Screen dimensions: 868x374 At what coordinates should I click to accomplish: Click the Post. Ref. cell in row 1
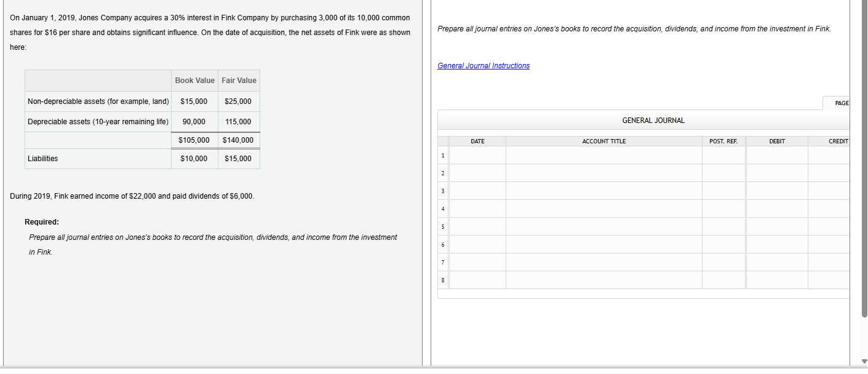tap(723, 155)
